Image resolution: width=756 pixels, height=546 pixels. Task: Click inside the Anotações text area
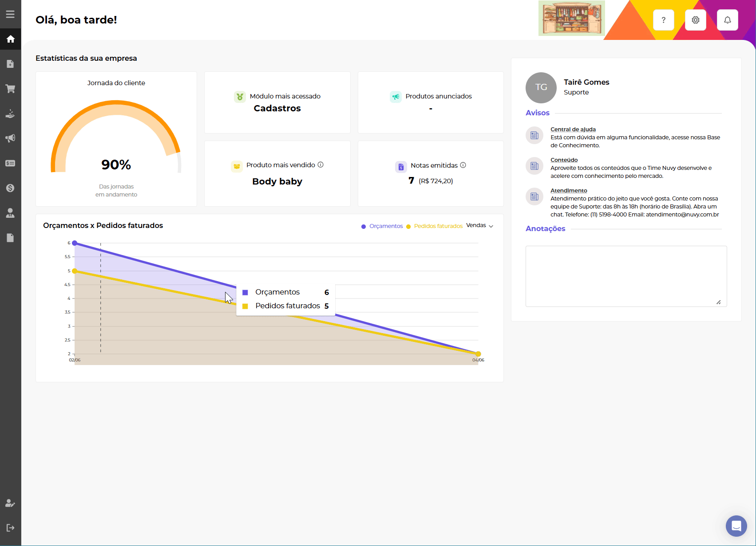click(x=626, y=276)
